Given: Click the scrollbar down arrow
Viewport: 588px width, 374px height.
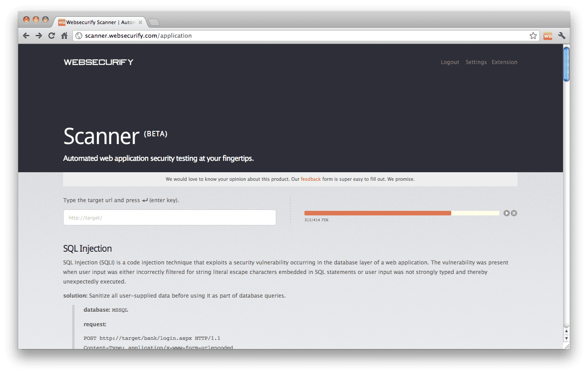Looking at the screenshot, I should (x=566, y=339).
